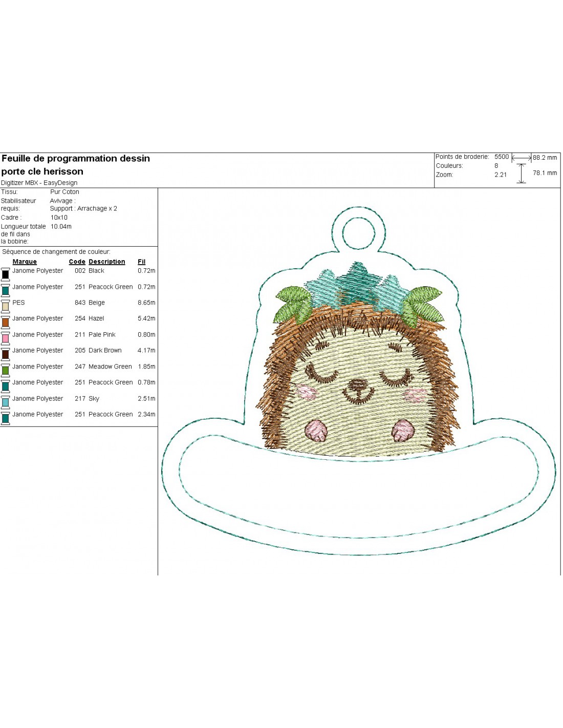Screen dimensions: 563x728
Task: Select the spool icon beside 2.34m Peacock Green
Action: click(5, 417)
